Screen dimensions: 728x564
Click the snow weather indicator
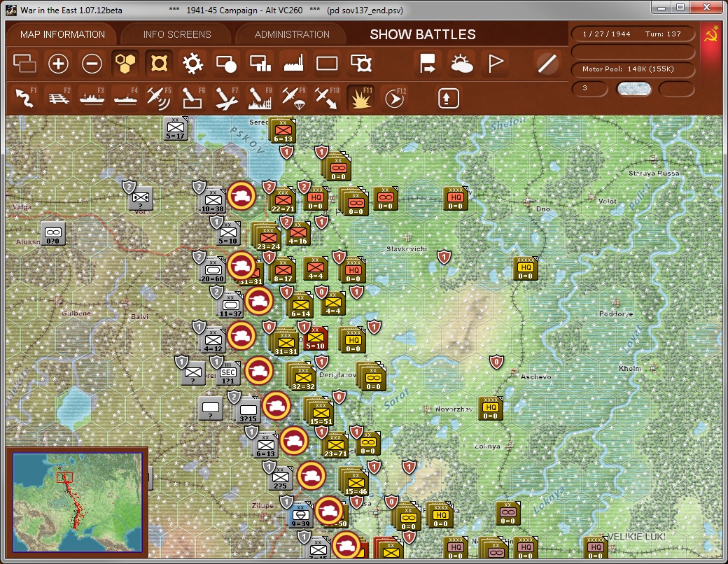[633, 89]
